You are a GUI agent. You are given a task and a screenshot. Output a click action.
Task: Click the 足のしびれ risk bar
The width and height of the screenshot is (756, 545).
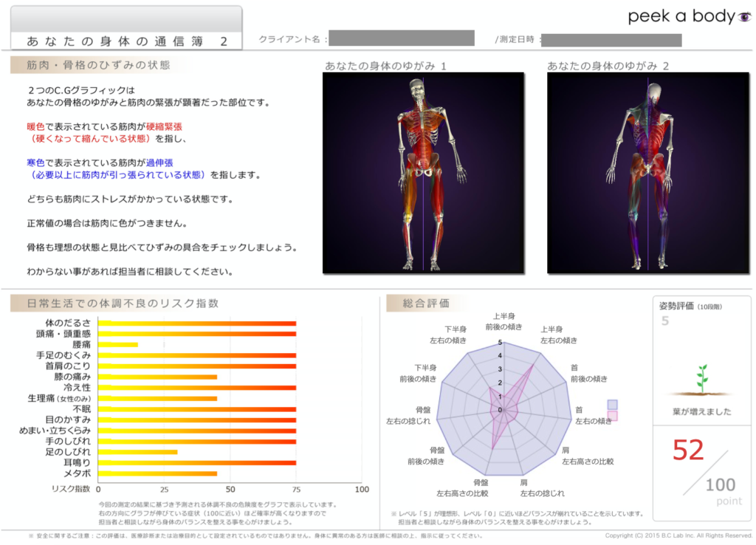[137, 452]
